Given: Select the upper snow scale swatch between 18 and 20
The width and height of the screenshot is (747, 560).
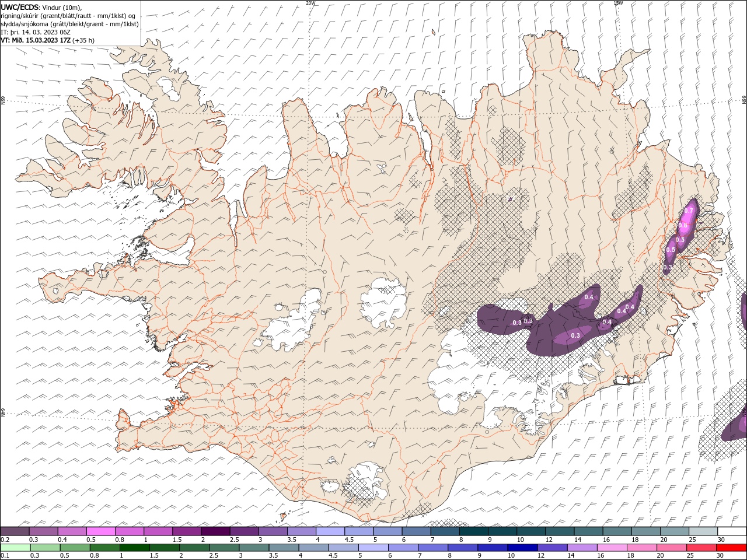Looking at the screenshot, I should 645,531.
